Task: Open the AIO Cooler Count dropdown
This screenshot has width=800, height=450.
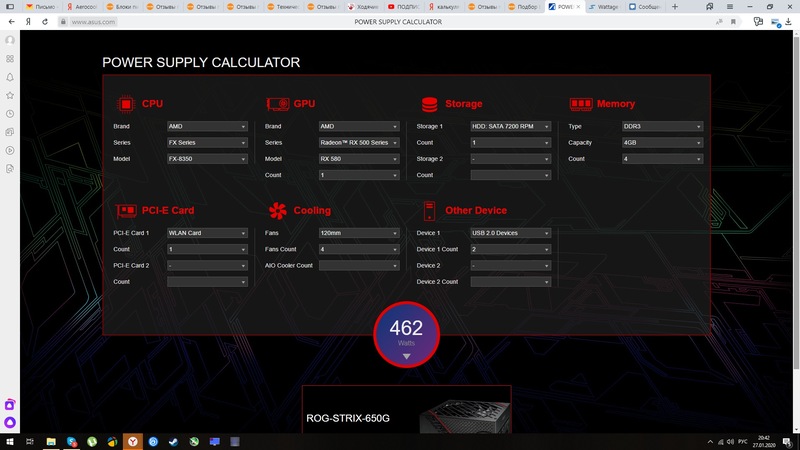Action: point(359,265)
